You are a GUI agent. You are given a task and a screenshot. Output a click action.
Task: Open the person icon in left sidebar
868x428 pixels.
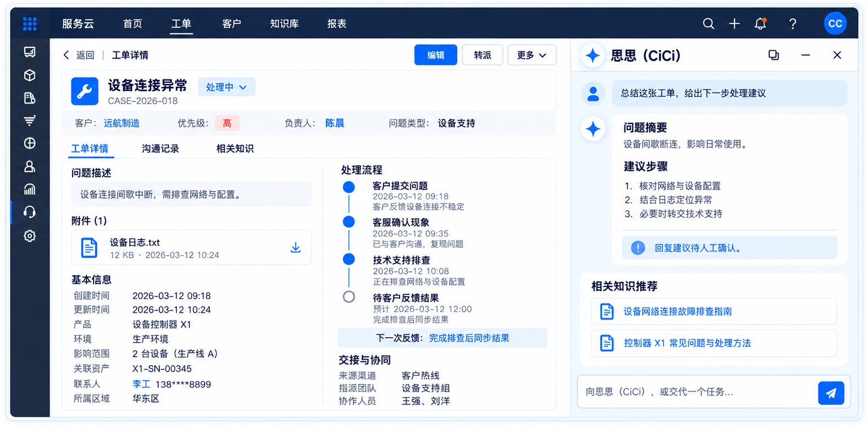[30, 166]
